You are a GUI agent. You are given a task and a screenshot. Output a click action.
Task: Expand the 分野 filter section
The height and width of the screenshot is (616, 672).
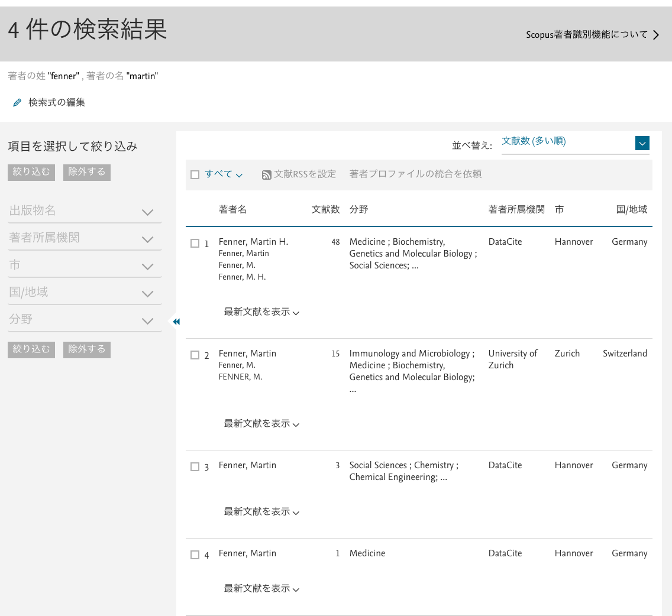pos(85,320)
